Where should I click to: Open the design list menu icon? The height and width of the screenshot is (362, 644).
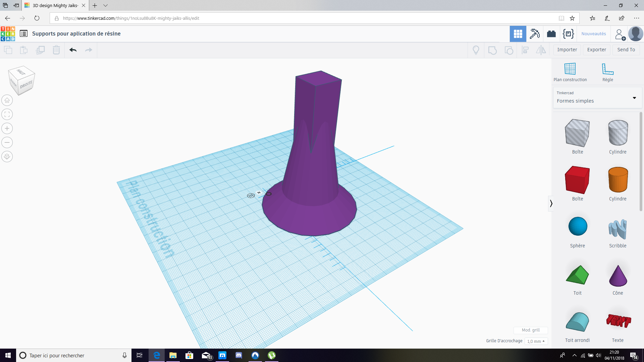click(x=23, y=34)
